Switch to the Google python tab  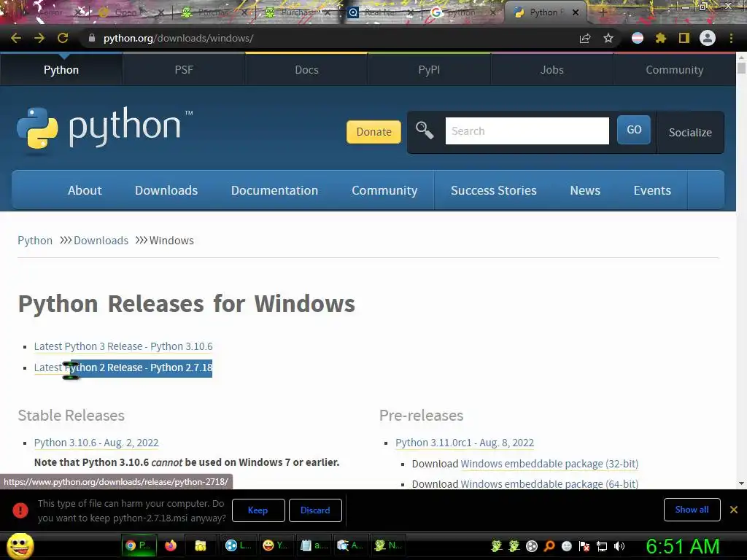pyautogui.click(x=462, y=12)
